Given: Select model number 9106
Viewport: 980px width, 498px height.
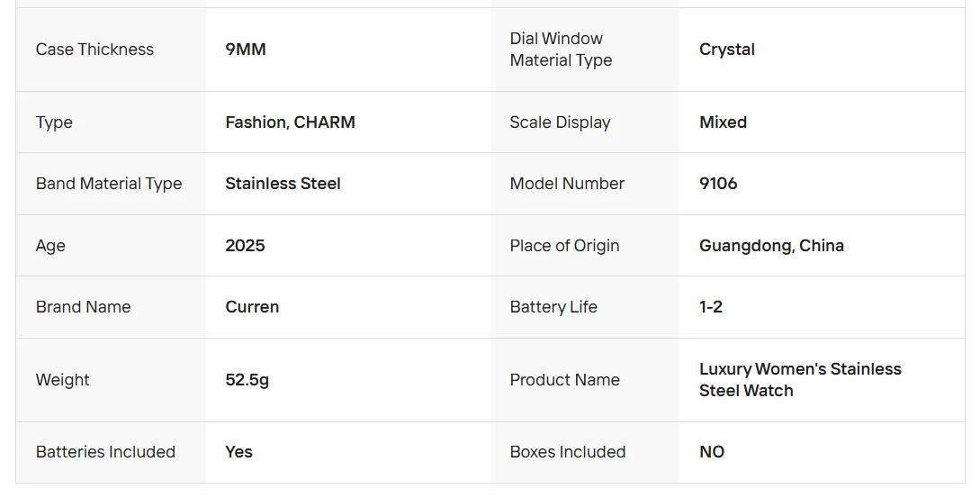Looking at the screenshot, I should (718, 184).
